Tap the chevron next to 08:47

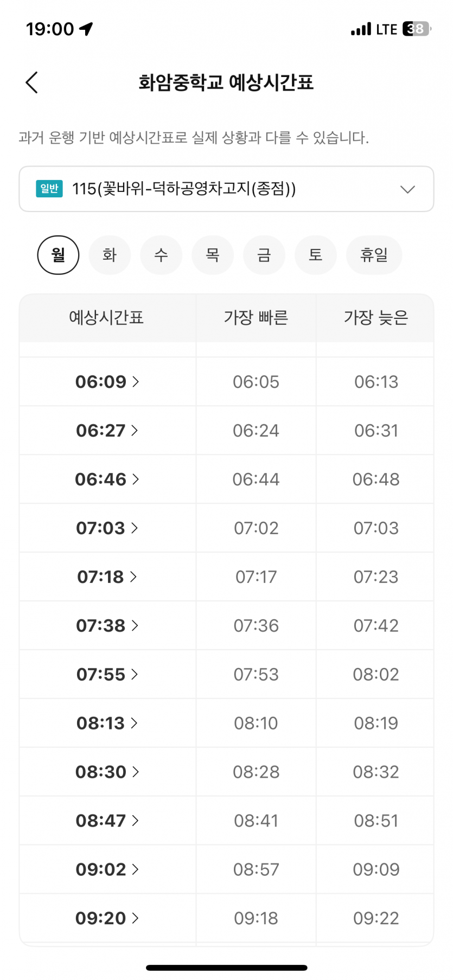135,821
